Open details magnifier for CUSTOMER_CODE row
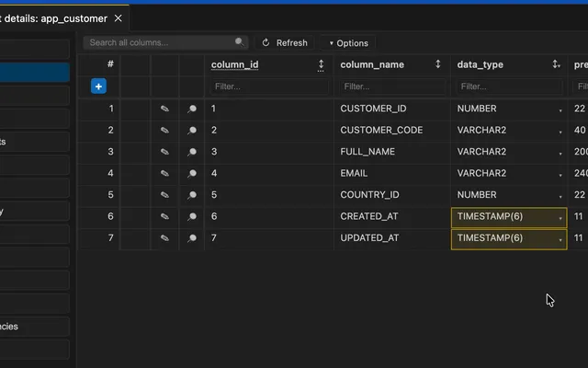588x368 pixels. 192,131
